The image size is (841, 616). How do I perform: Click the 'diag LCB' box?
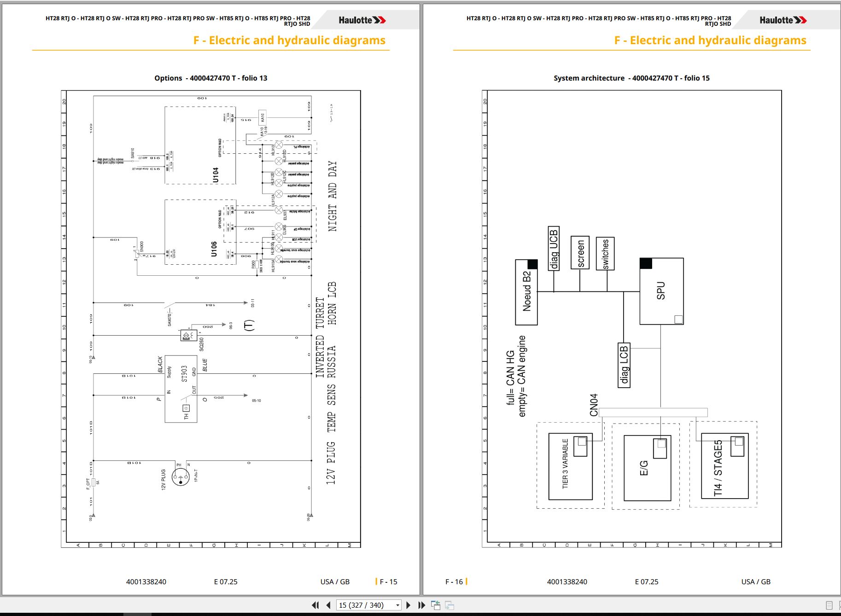pyautogui.click(x=624, y=365)
